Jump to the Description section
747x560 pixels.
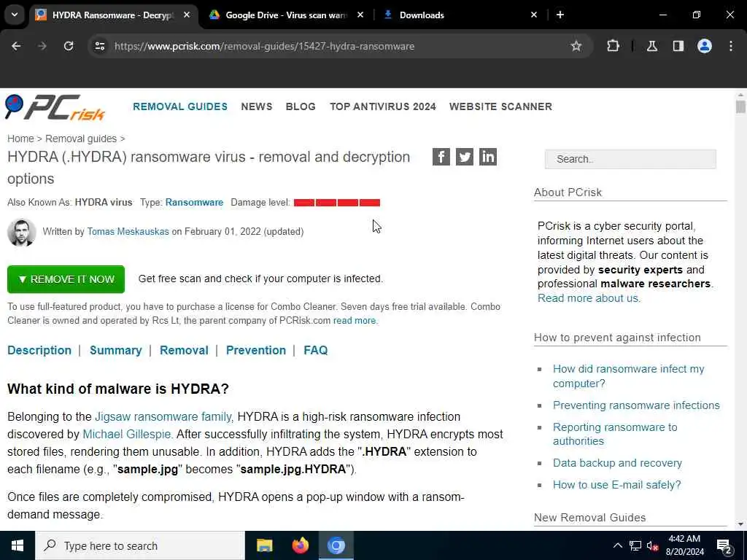click(39, 351)
